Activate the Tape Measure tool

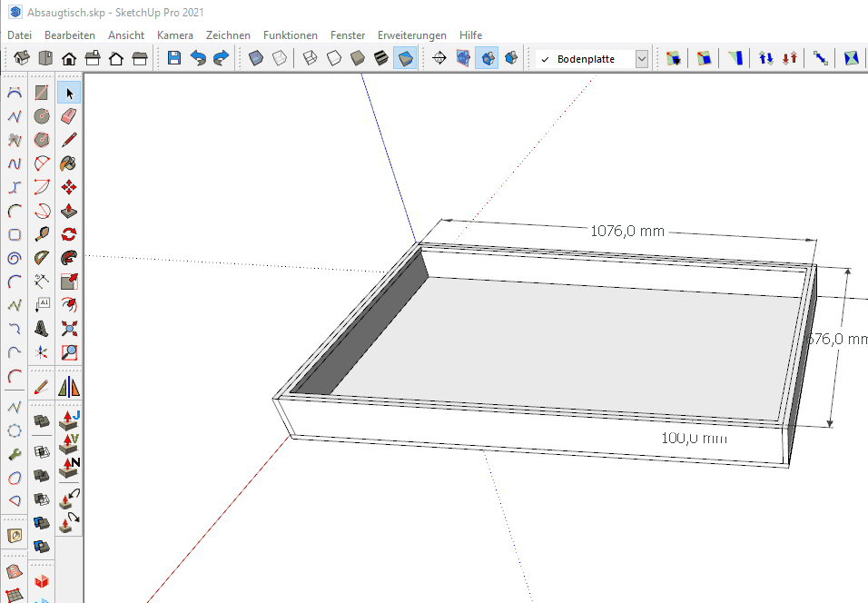pyautogui.click(x=42, y=234)
